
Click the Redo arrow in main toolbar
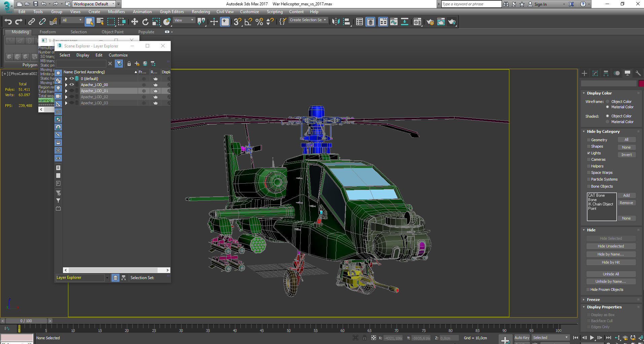19,22
